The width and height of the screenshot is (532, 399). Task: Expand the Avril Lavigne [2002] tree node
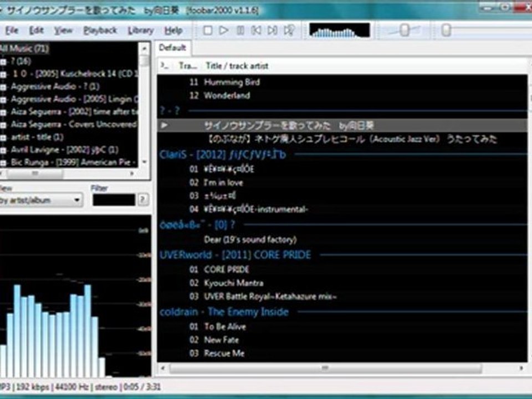3,150
